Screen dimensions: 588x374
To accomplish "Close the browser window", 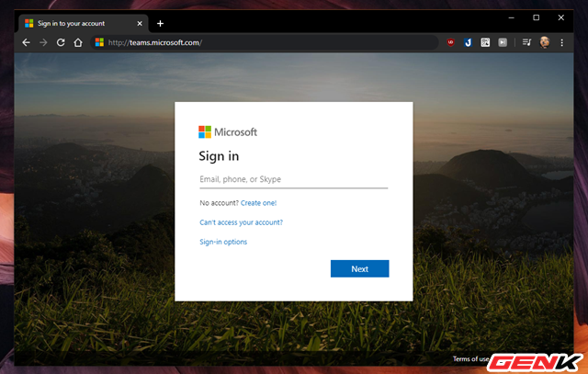I will click(561, 17).
